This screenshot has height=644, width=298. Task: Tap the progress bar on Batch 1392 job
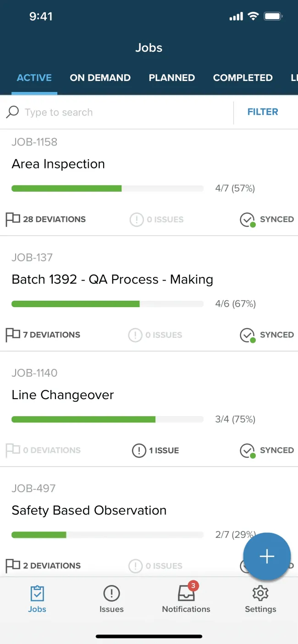(x=107, y=303)
